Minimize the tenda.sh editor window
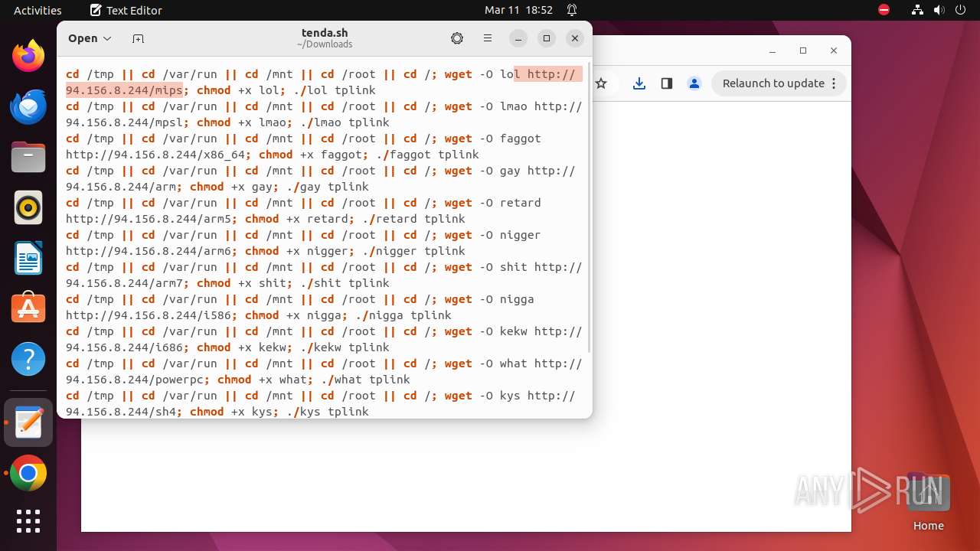 [x=518, y=38]
